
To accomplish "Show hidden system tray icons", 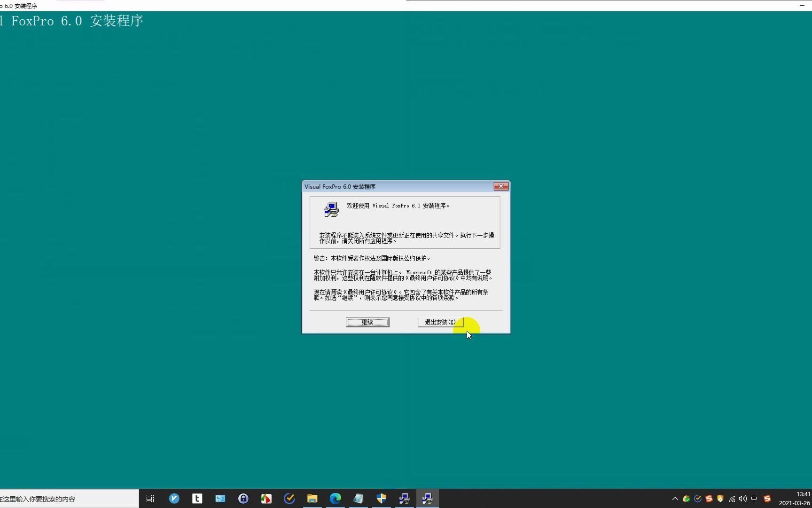I will (675, 499).
